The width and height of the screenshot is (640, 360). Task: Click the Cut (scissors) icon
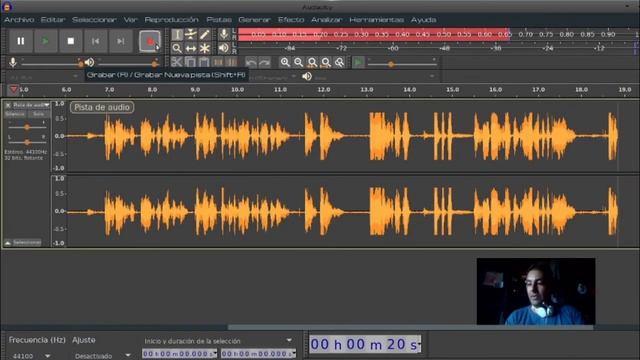pyautogui.click(x=177, y=62)
